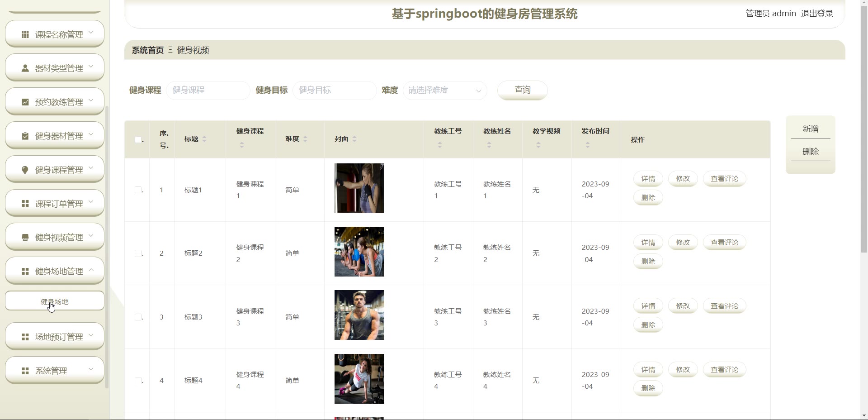Open the cover thumbnail of 标题4
Screen dimensions: 868x420
click(x=359, y=379)
